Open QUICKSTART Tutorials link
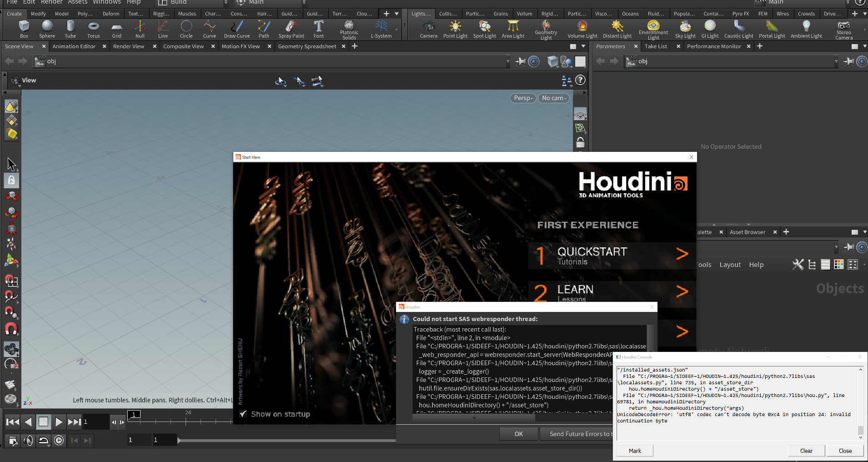 point(612,256)
